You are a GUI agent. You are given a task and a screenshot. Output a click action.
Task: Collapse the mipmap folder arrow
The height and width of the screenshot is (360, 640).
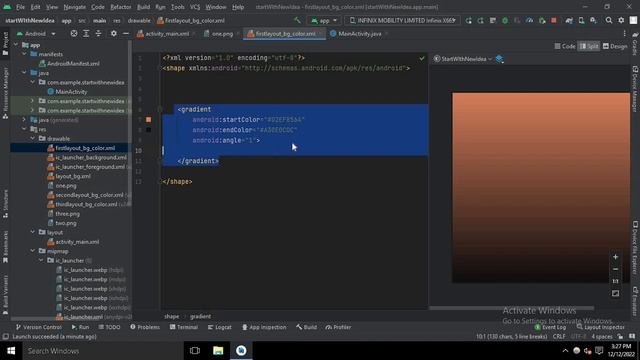pos(33,251)
